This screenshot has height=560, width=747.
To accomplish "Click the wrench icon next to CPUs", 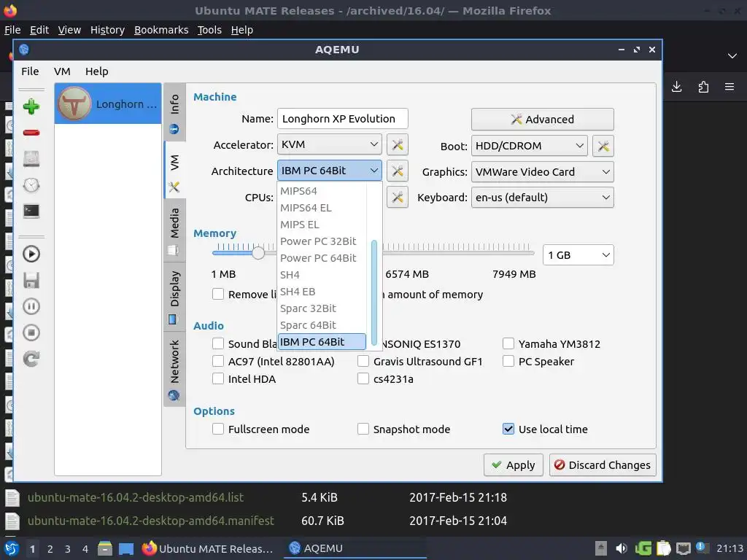I will (398, 197).
